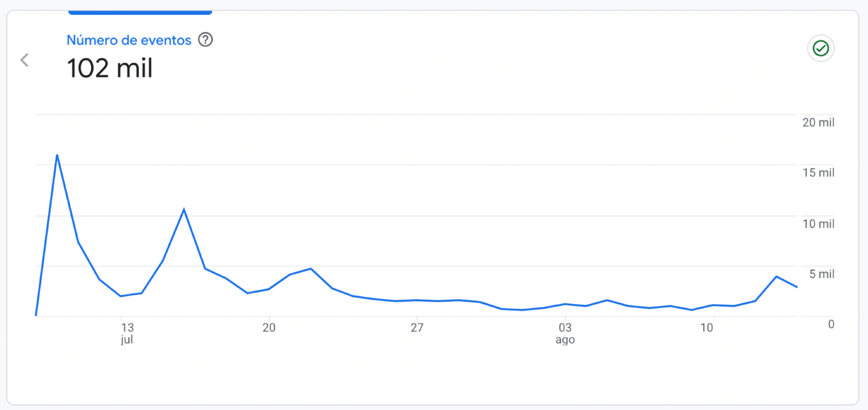Click the 13 jul x-axis label
This screenshot has width=868, height=410.
tap(127, 333)
